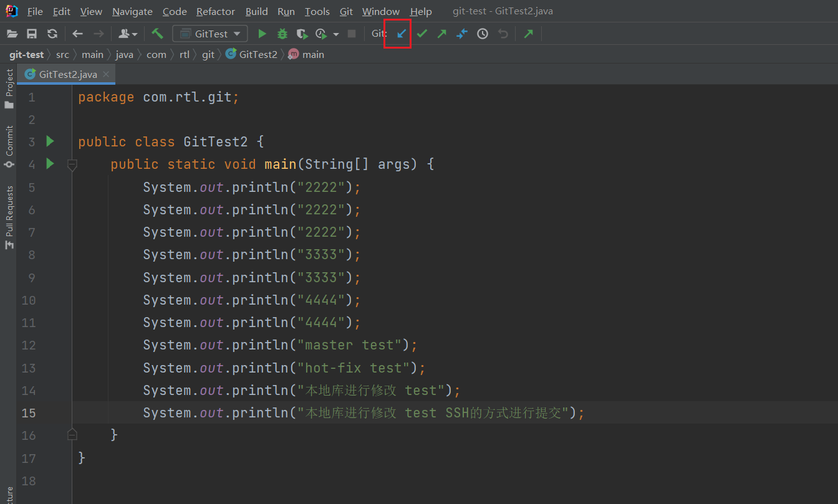Open the Edit menu

(x=62, y=11)
